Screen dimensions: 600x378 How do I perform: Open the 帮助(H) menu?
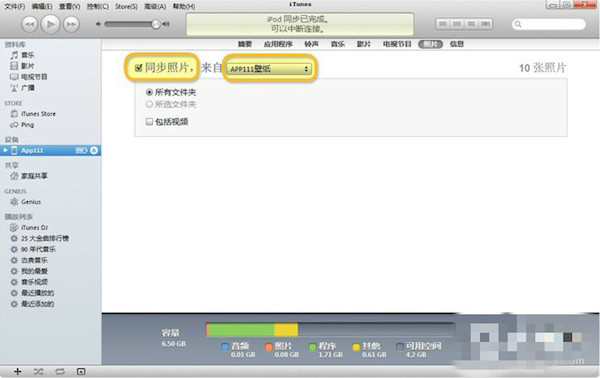click(184, 7)
